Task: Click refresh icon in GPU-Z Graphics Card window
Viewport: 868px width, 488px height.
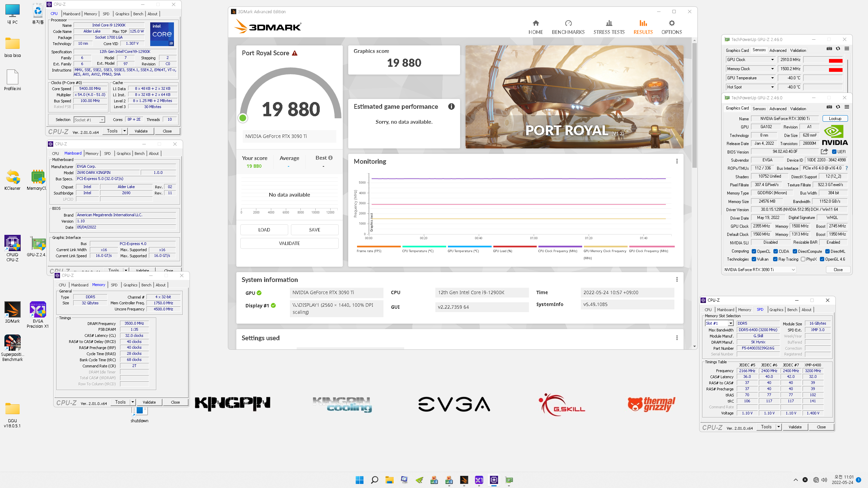Action: [838, 107]
